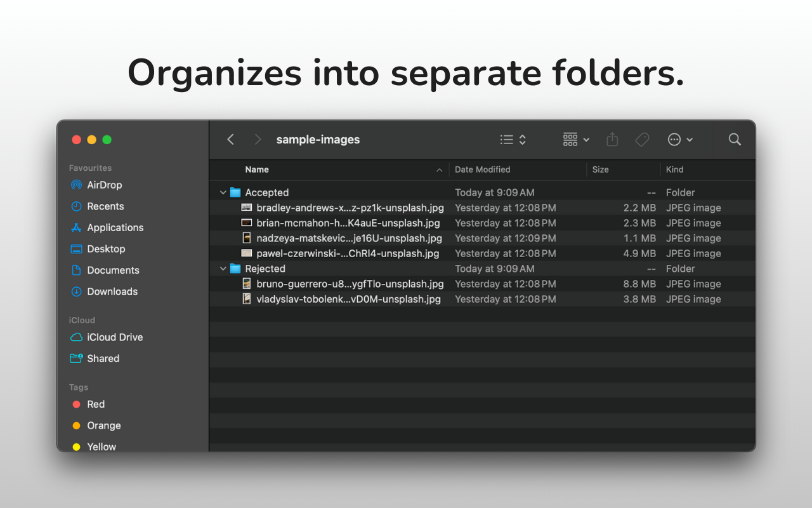Open Shared in sidebar
This screenshot has height=508, width=812.
[103, 358]
